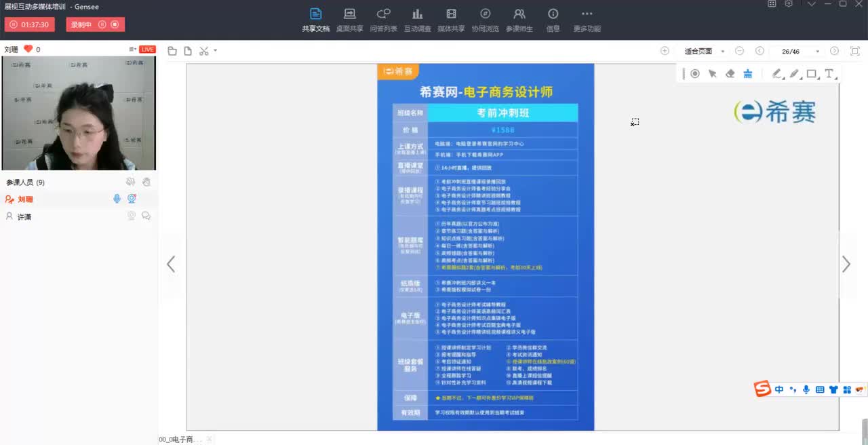Image resolution: width=868 pixels, height=445 pixels.
Task: Toggle 中 Chinese input mode
Action: pos(779,389)
